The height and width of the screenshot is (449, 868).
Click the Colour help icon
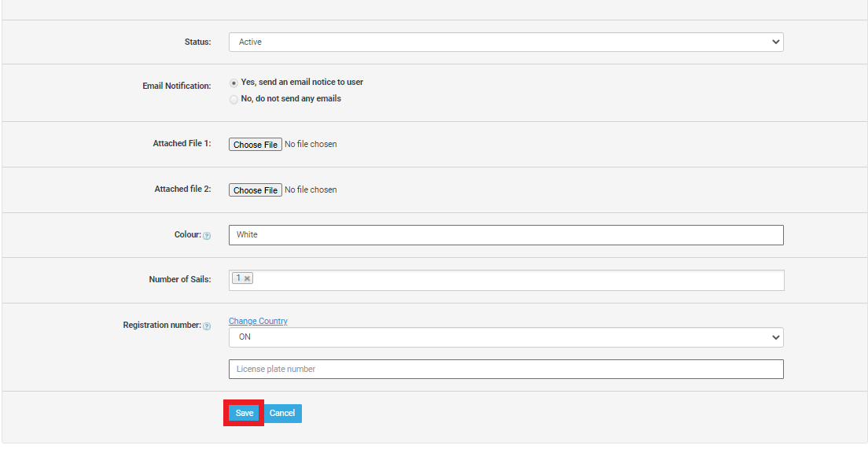[x=207, y=236]
